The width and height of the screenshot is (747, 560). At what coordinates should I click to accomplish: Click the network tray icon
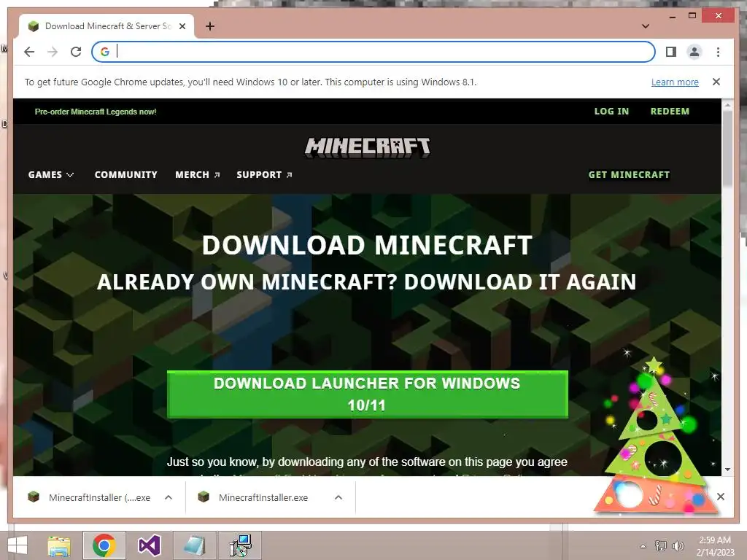(660, 546)
